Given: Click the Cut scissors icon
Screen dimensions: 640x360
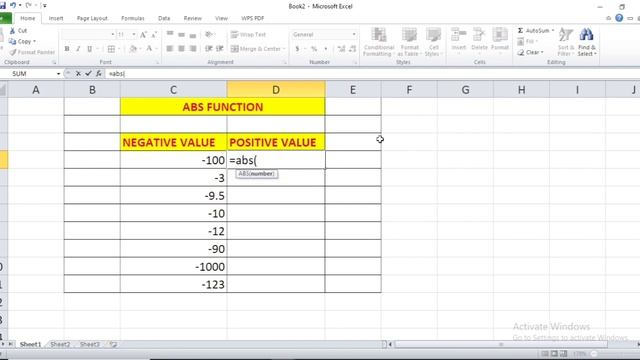Looking at the screenshot, I should 12,31.
